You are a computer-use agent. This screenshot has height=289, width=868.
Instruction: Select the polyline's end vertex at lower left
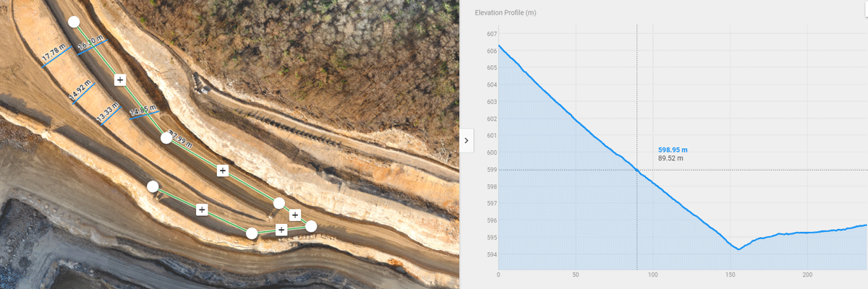pyautogui.click(x=153, y=186)
